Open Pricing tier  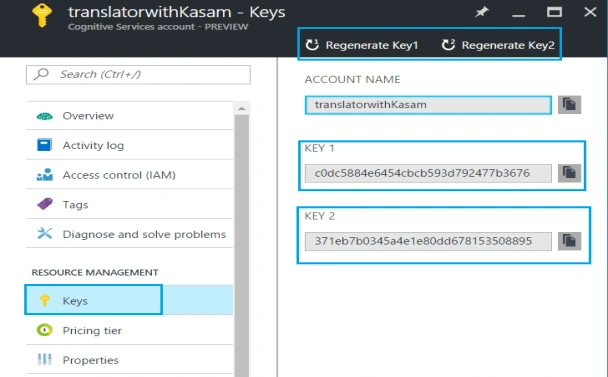pos(129,330)
